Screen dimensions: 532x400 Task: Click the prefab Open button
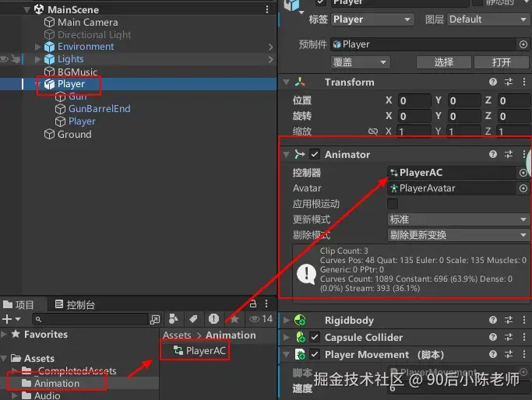501,62
